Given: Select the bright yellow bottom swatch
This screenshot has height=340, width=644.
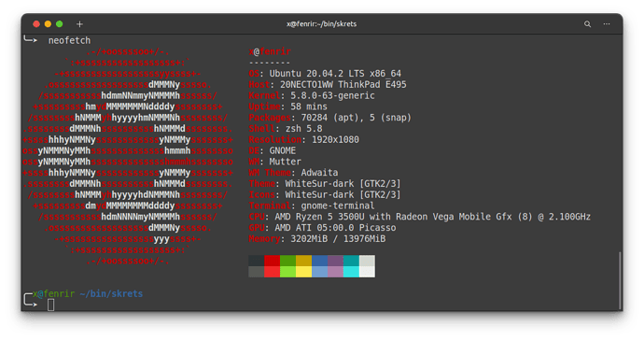Looking at the screenshot, I should [303, 272].
